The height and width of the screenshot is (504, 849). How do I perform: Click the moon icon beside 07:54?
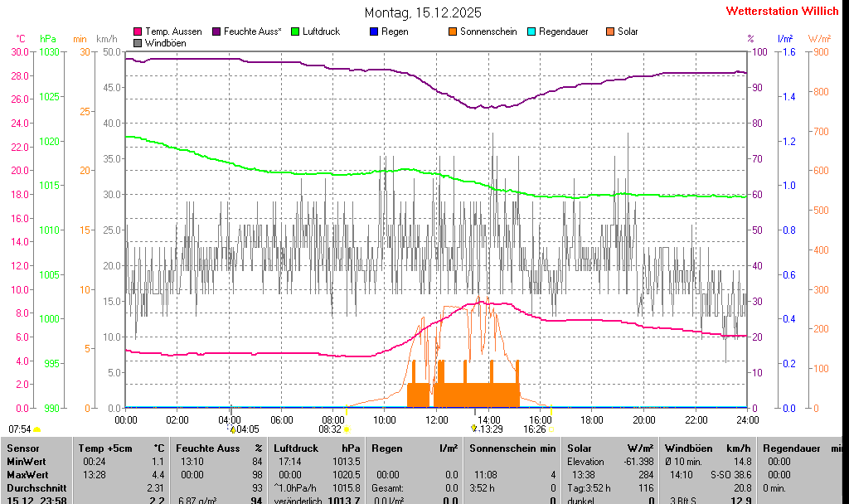point(36,429)
